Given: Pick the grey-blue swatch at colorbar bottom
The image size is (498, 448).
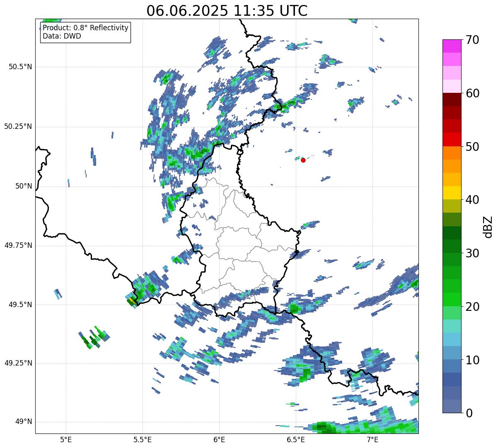Looking at the screenshot, I should click(x=452, y=406).
